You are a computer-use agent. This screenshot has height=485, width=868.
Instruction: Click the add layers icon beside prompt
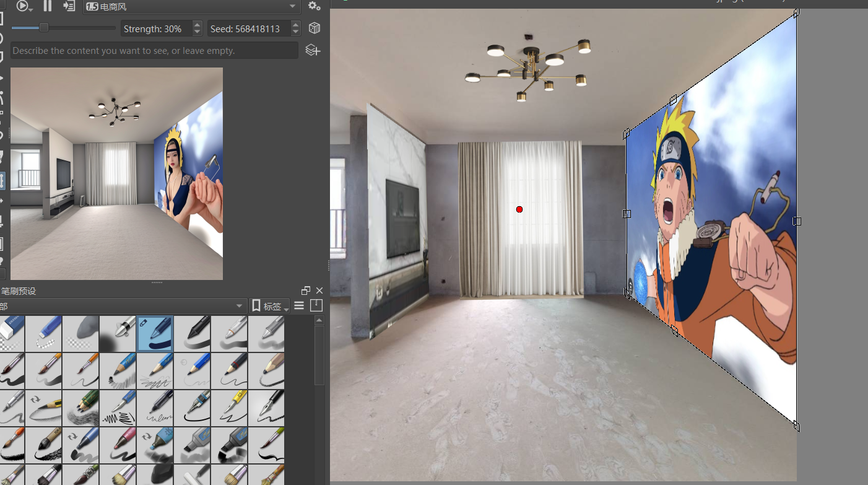tap(313, 50)
